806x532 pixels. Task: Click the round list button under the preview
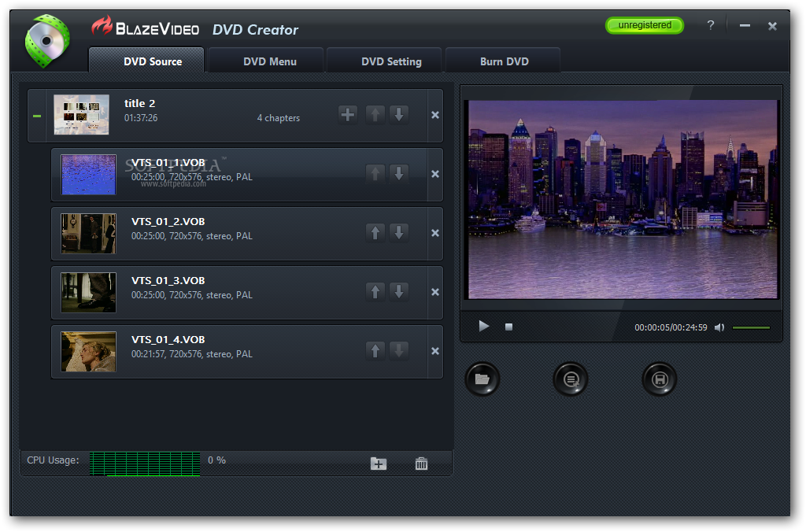click(571, 379)
